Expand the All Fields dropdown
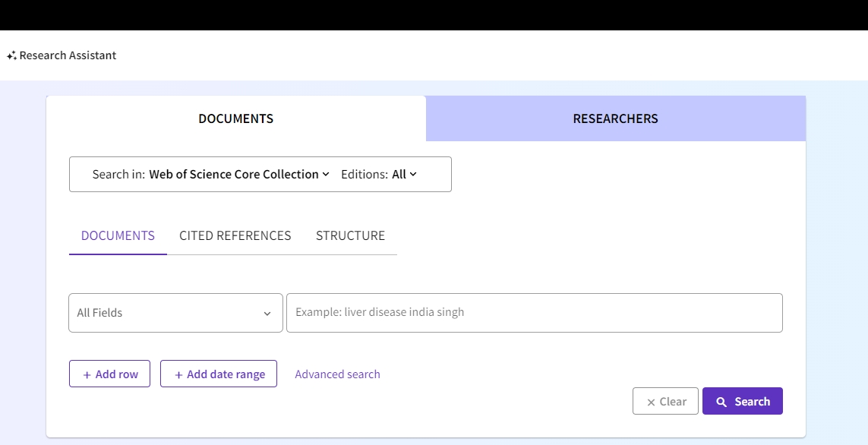 pos(175,313)
